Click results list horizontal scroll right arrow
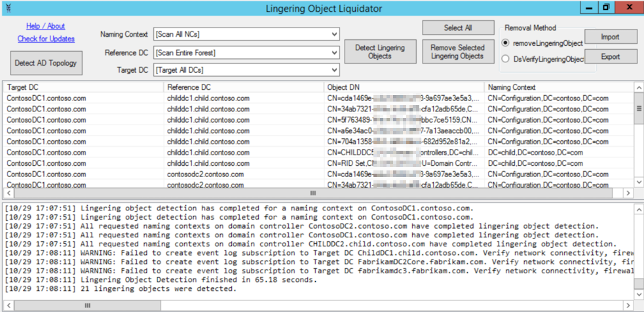Image resolution: width=644 pixels, height=312 pixels. click(x=628, y=193)
